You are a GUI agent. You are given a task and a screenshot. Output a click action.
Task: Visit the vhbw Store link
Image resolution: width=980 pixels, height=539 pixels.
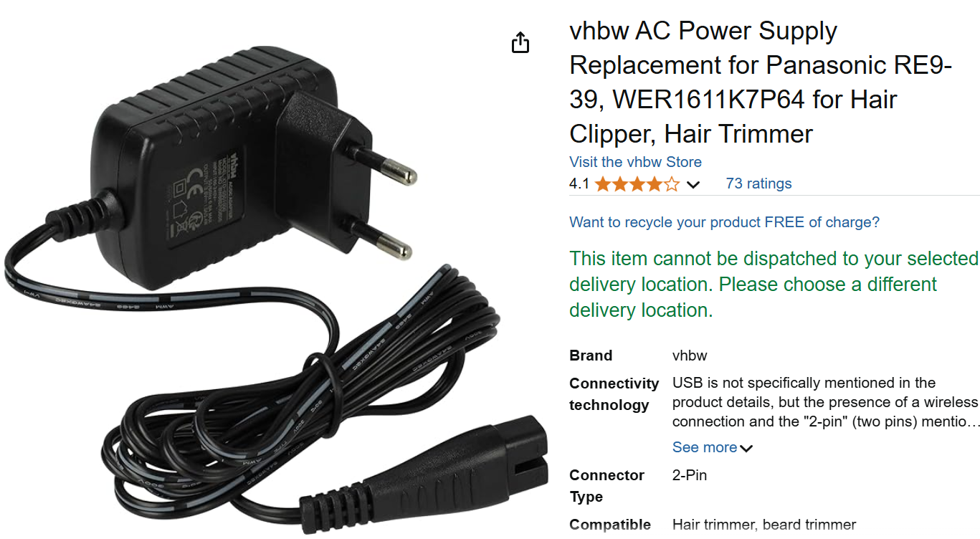(x=635, y=162)
